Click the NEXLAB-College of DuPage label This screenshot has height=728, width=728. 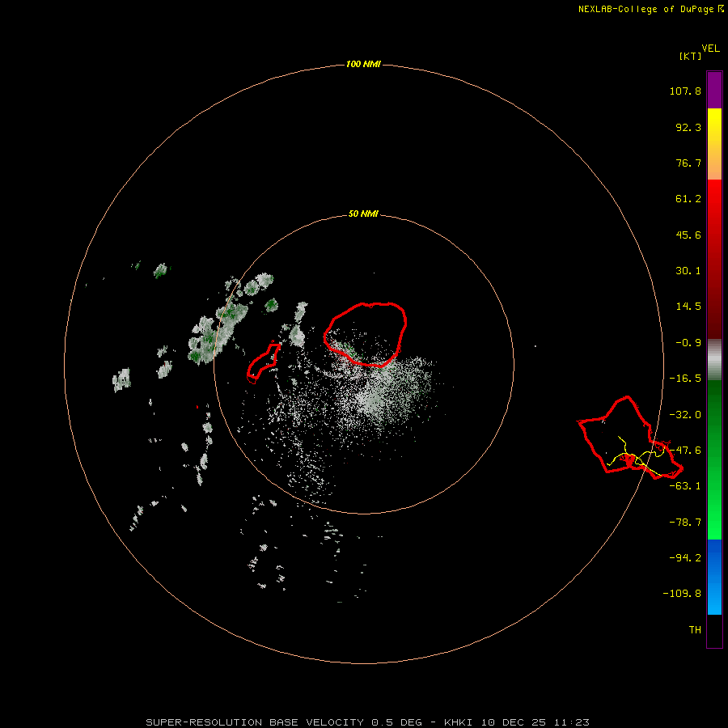point(651,9)
